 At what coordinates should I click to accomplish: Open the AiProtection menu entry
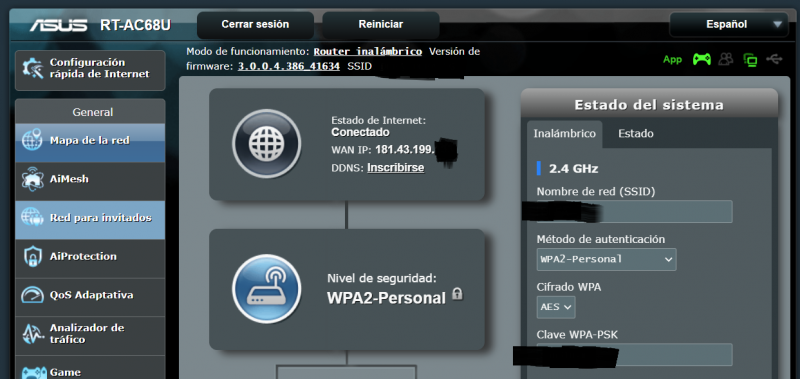click(90, 259)
